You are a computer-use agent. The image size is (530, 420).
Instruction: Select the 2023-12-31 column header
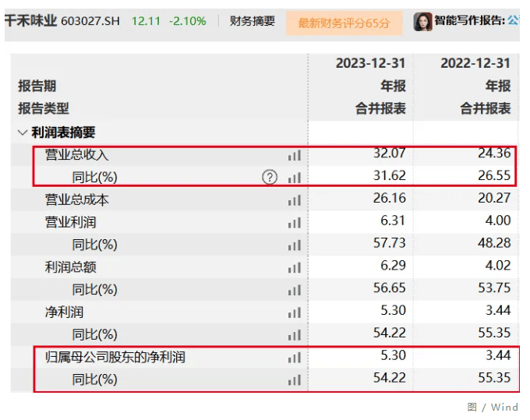click(370, 63)
